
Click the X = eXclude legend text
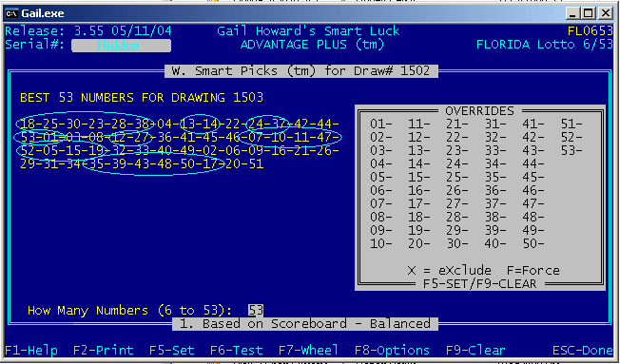point(450,270)
